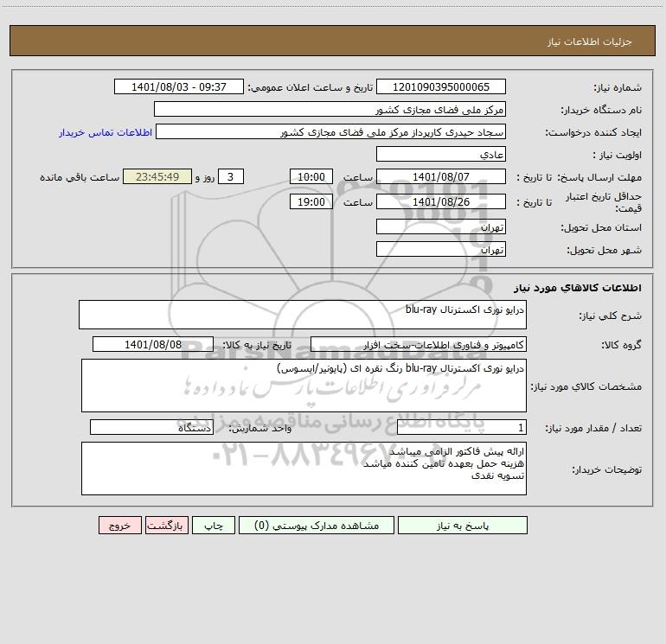Click the 'مشخصات کالای مورد نیاز:' label

click(586, 386)
